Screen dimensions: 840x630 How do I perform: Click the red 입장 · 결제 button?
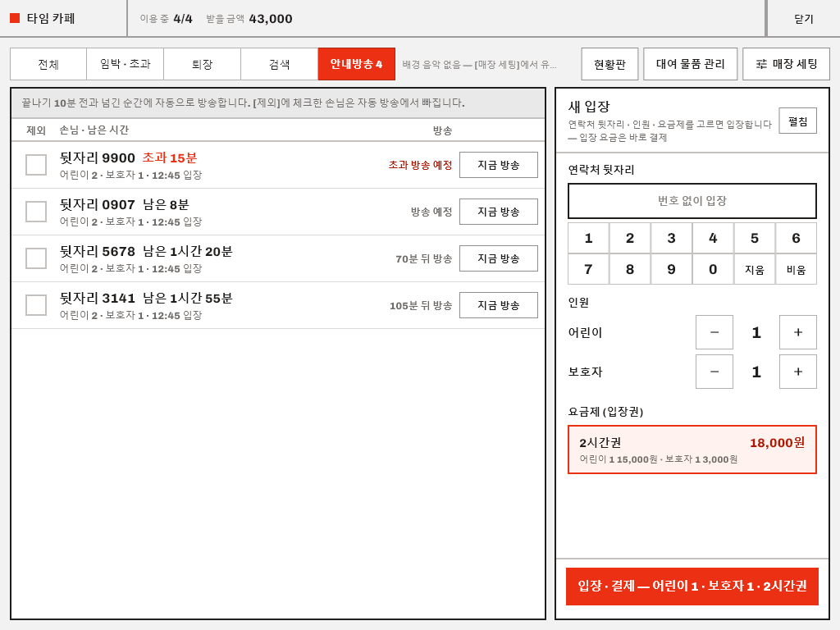tap(692, 586)
